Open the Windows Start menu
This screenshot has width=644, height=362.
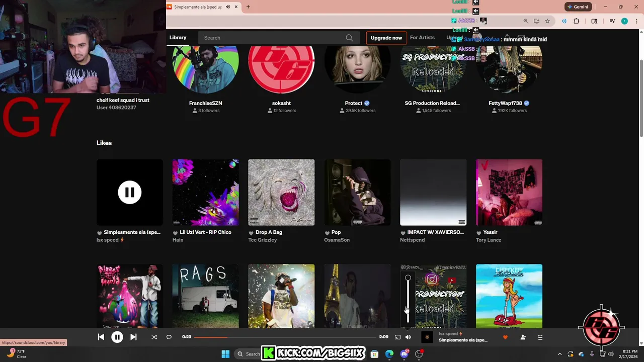(x=225, y=354)
